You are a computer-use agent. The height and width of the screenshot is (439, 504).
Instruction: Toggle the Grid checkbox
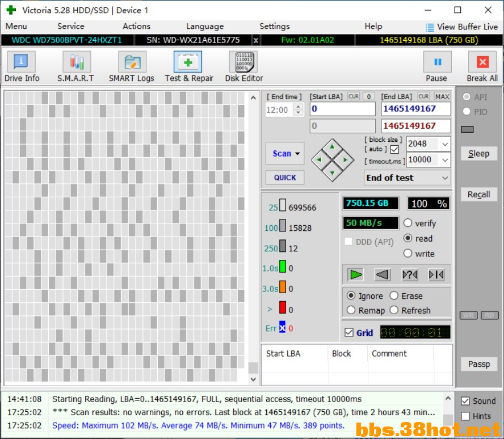[x=349, y=333]
